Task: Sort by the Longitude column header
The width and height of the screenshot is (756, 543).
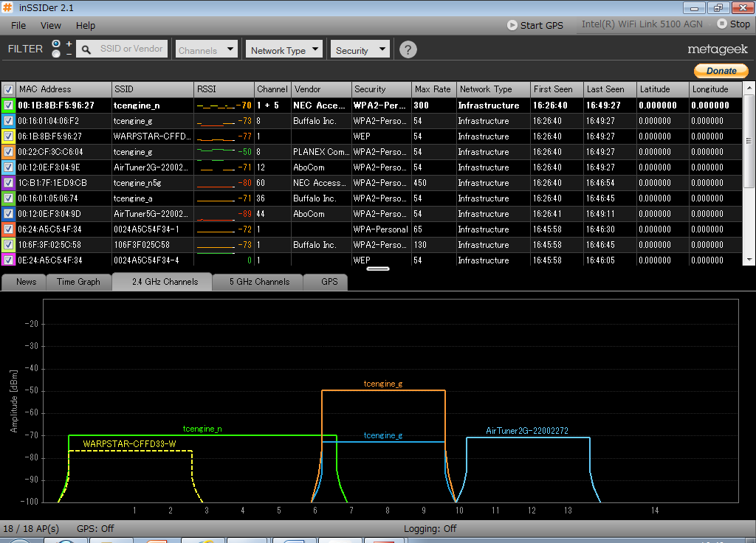Action: 715,89
